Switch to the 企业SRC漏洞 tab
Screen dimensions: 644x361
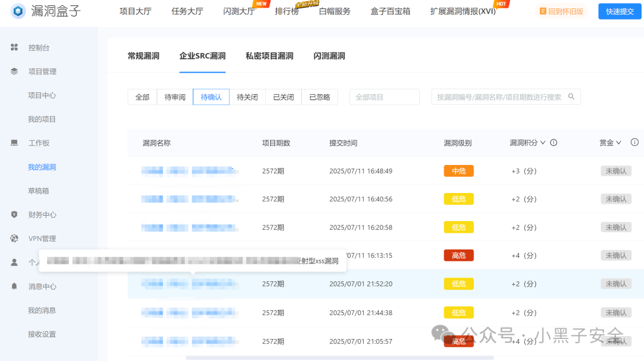(203, 56)
